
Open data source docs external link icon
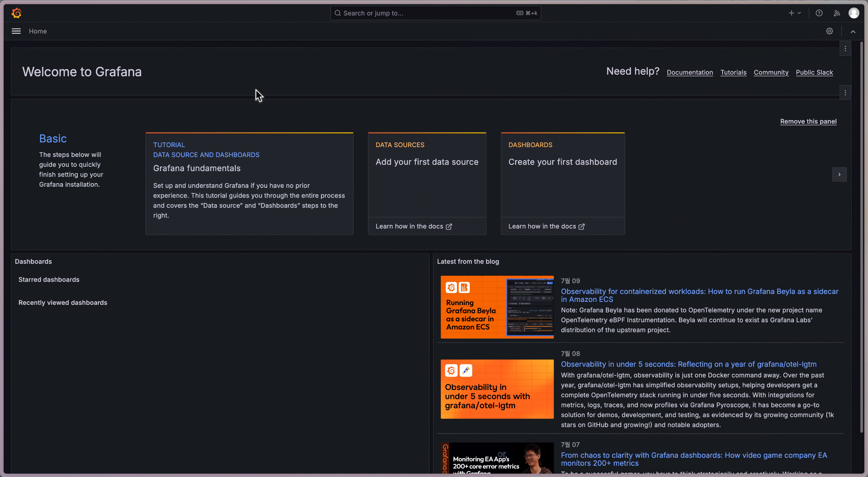449,227
